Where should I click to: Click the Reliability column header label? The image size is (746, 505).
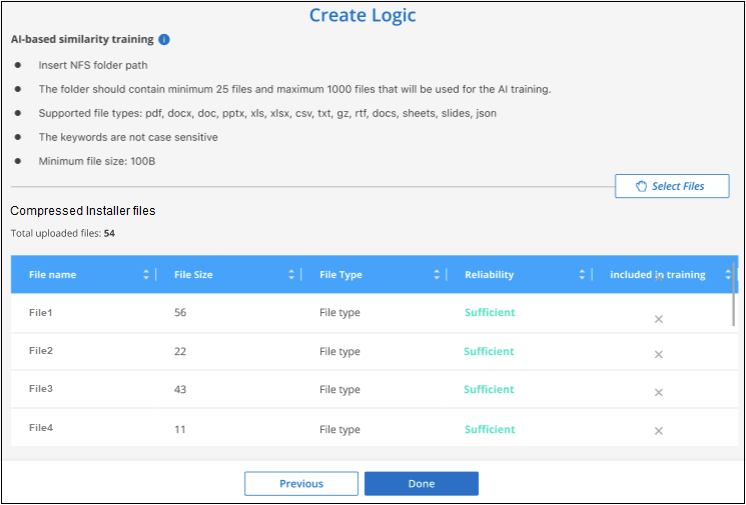[489, 275]
